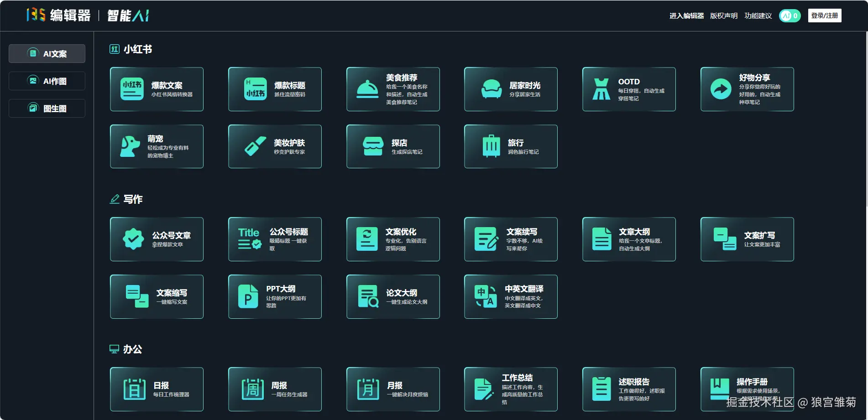The image size is (868, 420).
Task: Open the 图生图 sidebar tab
Action: click(47, 109)
